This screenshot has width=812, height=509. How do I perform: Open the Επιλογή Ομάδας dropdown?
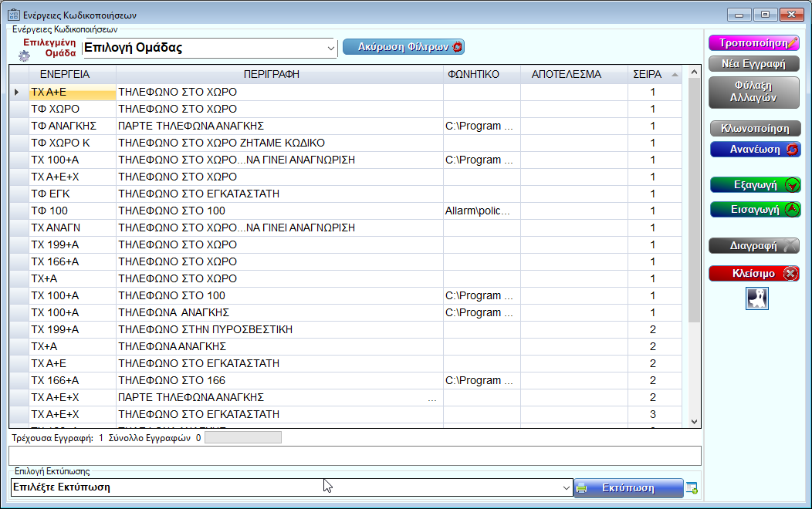coord(331,48)
